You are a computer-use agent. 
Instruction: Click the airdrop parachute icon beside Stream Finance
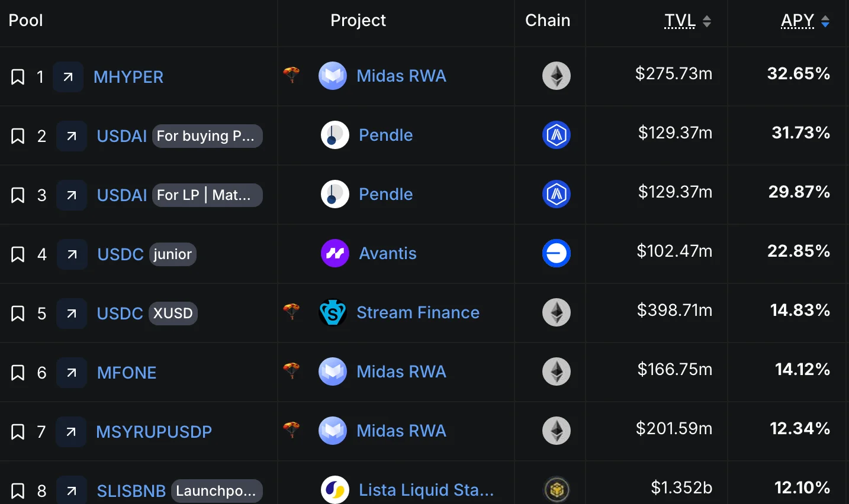click(x=291, y=311)
